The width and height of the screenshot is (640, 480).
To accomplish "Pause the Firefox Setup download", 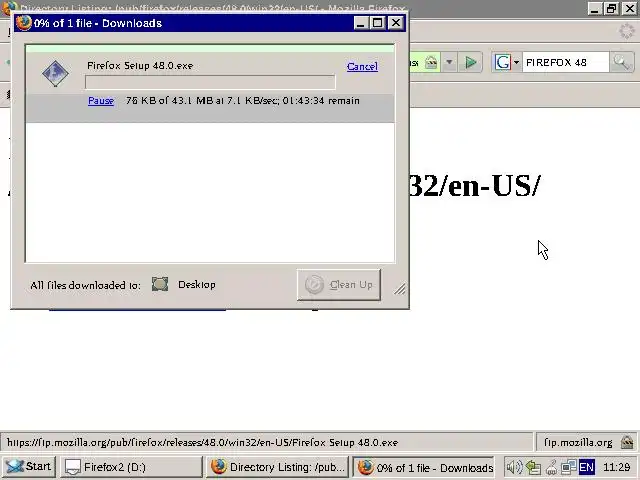I will point(101,100).
